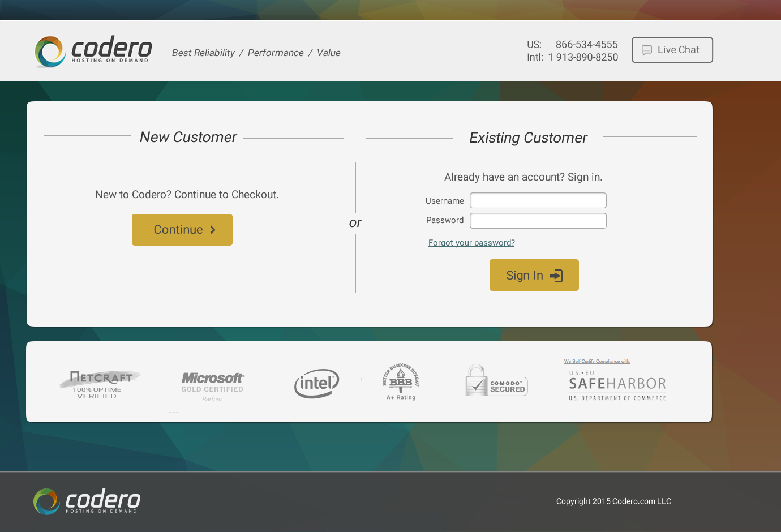Click the Intl phone number 1 913-890-8250
Image resolution: width=781 pixels, height=532 pixels.
click(x=583, y=57)
